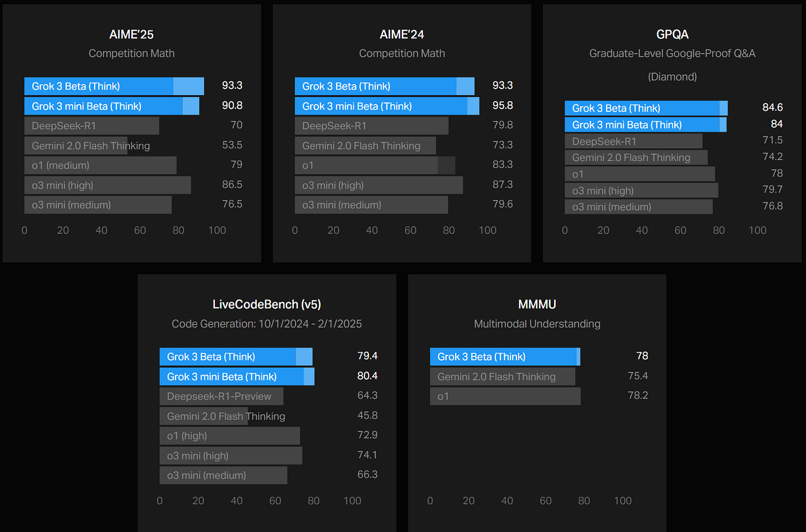Click Grok 3 mini Beta (Think) bar in GPQA
Screen dimensions: 806x532
(x=645, y=125)
